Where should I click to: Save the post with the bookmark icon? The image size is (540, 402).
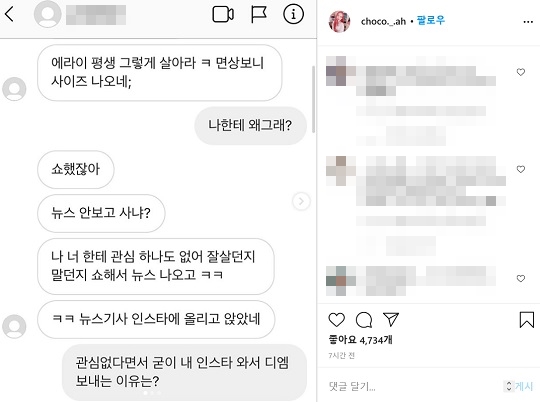click(x=527, y=320)
